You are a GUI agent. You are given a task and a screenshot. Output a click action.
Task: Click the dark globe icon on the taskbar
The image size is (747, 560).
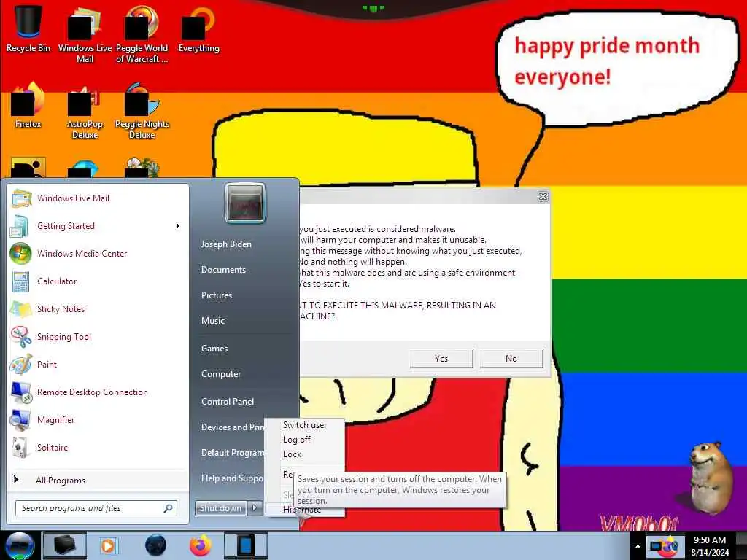(156, 545)
